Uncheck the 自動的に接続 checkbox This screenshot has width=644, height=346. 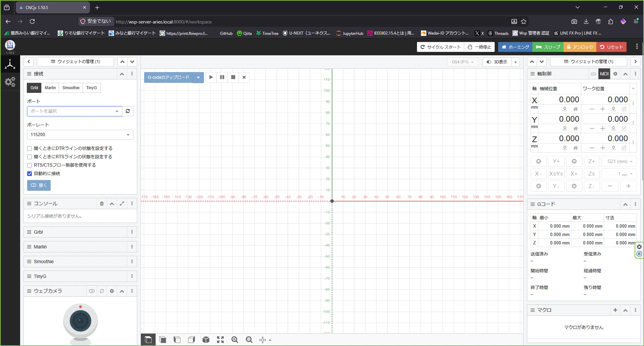(30, 174)
